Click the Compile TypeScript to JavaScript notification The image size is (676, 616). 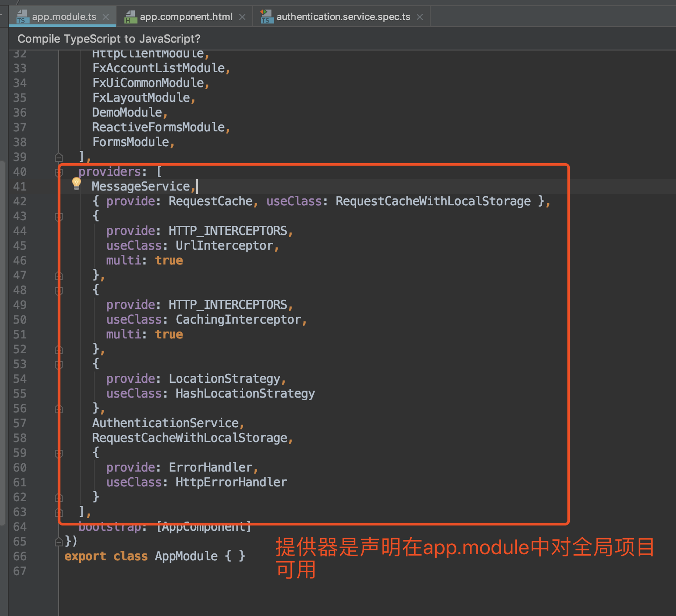pos(109,39)
